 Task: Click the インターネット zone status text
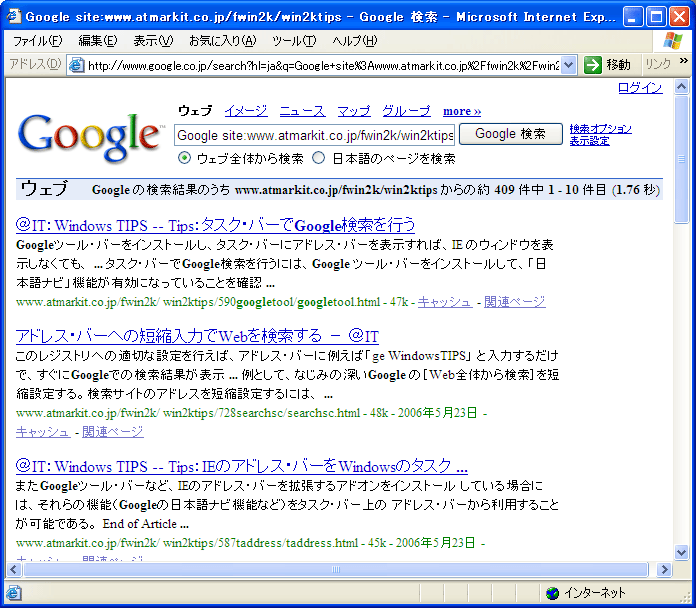point(594,593)
